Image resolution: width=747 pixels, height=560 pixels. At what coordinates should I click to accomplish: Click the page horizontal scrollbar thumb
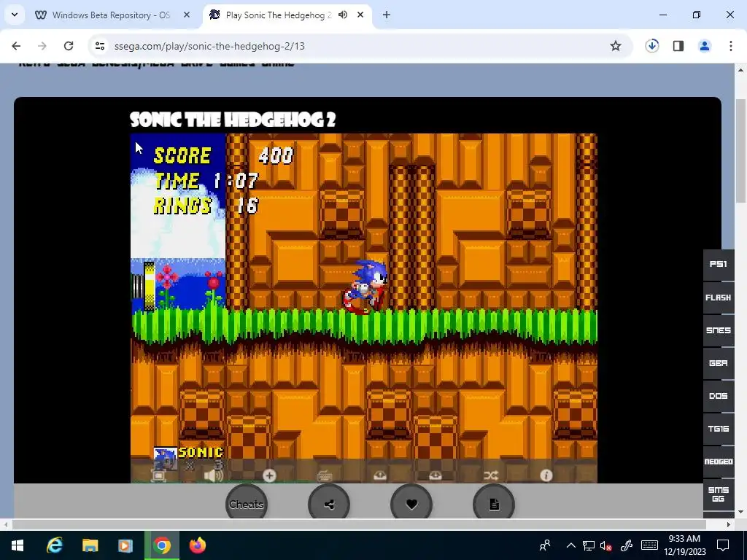[x=359, y=524]
